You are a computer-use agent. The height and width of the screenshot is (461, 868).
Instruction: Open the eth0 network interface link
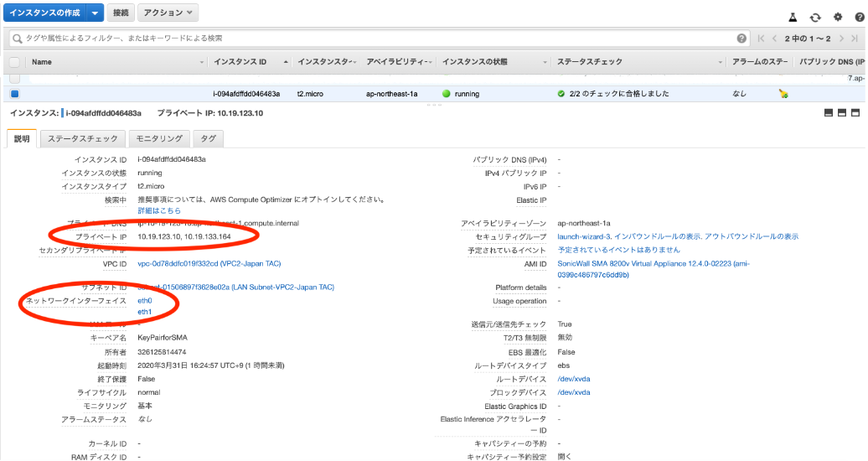point(145,300)
